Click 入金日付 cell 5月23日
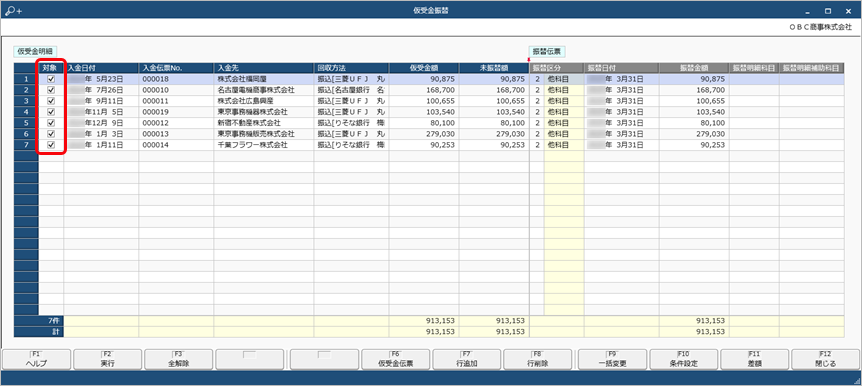The image size is (862, 386). (x=101, y=79)
